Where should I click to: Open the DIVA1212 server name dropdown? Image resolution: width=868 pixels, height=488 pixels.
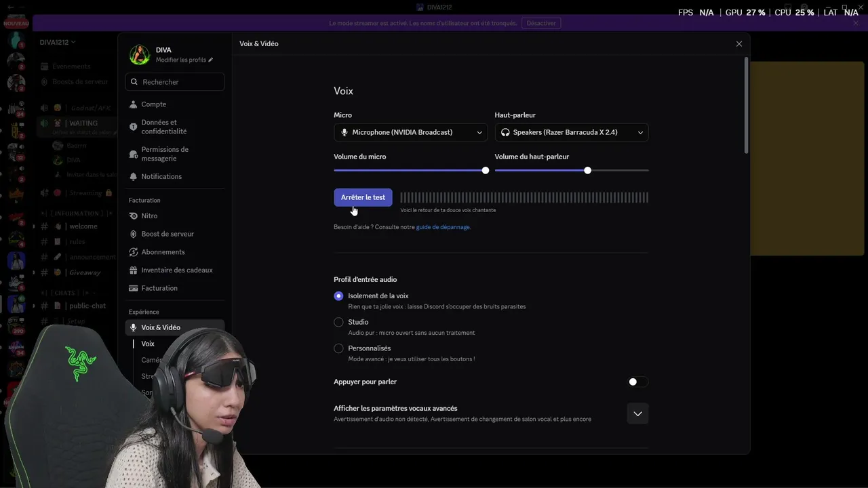point(58,42)
